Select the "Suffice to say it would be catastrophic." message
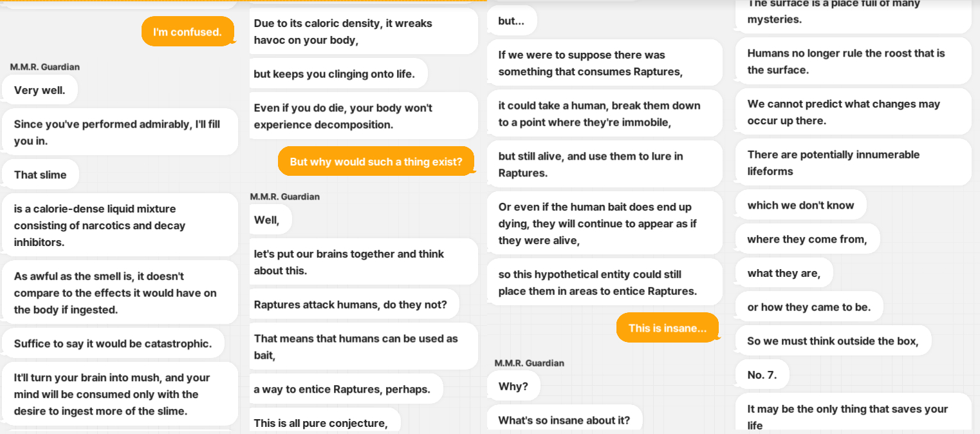 click(113, 343)
